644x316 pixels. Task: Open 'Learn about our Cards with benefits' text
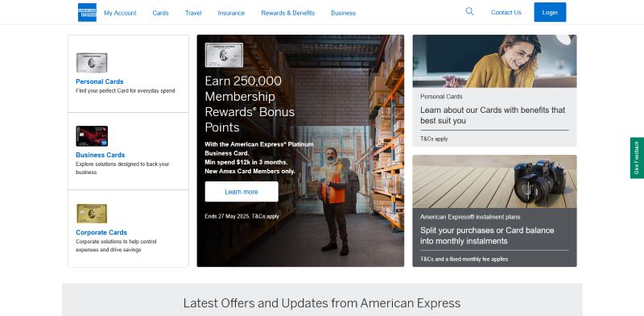click(x=493, y=115)
